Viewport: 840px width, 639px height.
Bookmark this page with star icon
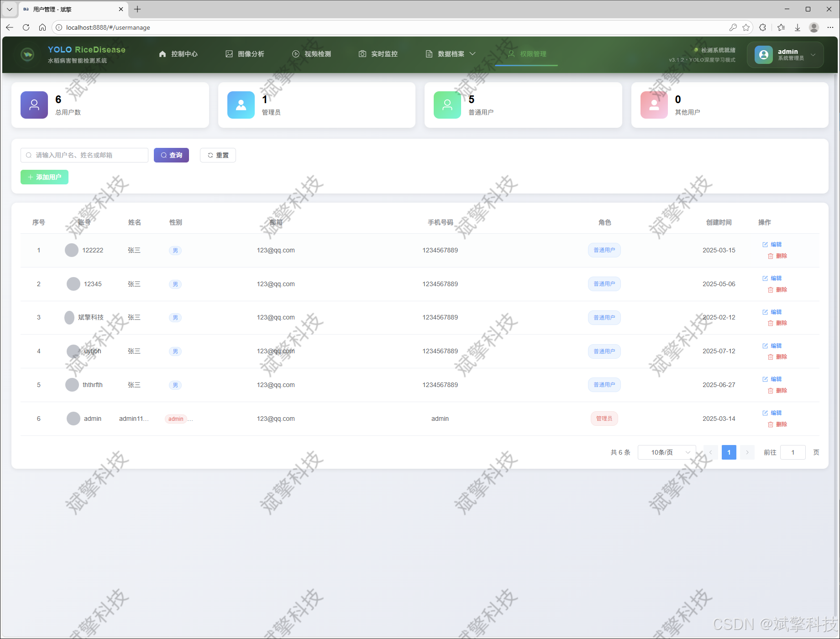click(746, 27)
